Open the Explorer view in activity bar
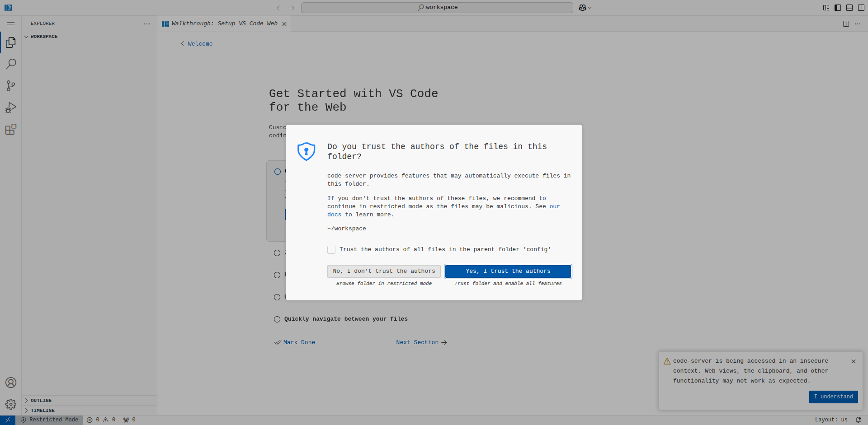The image size is (868, 425). click(x=11, y=42)
